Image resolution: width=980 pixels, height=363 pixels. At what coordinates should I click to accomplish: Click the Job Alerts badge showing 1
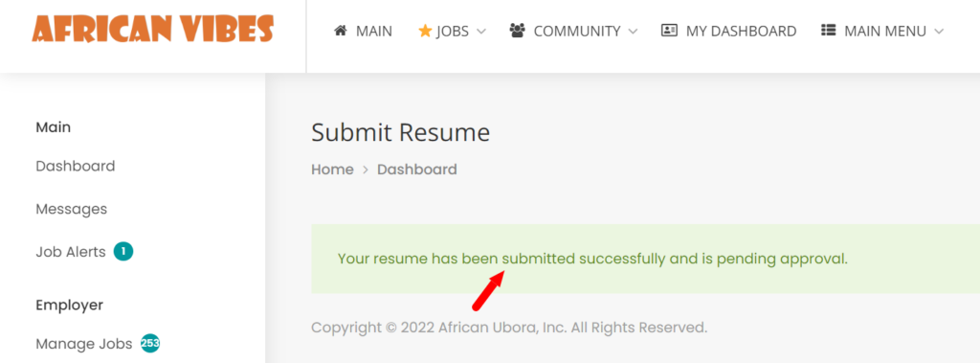click(123, 252)
